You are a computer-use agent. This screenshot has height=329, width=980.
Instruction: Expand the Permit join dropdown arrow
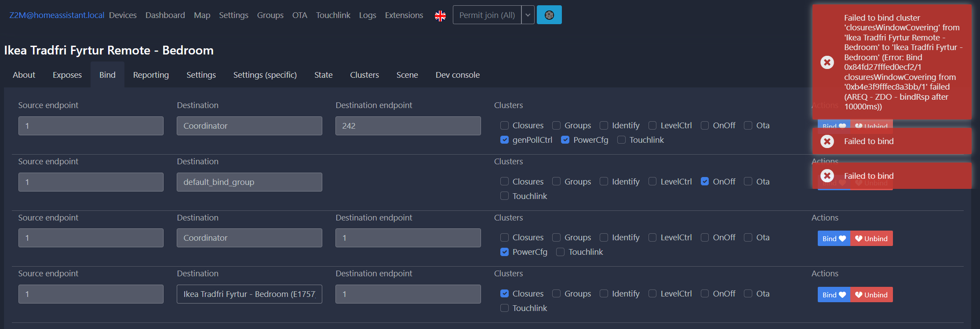pyautogui.click(x=528, y=15)
